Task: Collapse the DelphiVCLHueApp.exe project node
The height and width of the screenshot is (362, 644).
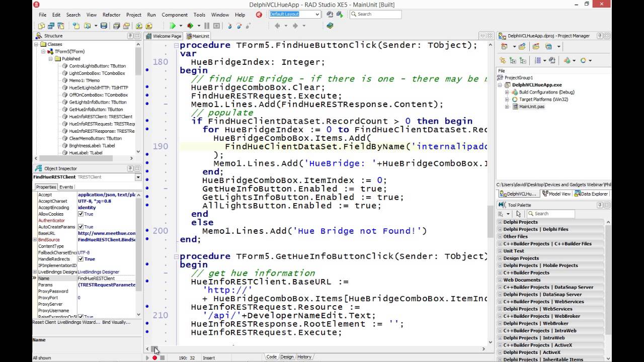Action: coord(500,85)
